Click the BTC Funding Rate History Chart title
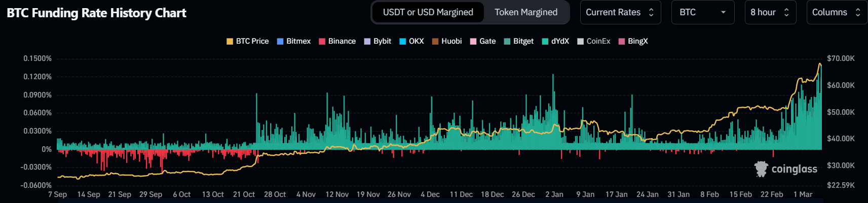This screenshot has height=203, width=868. click(x=96, y=13)
